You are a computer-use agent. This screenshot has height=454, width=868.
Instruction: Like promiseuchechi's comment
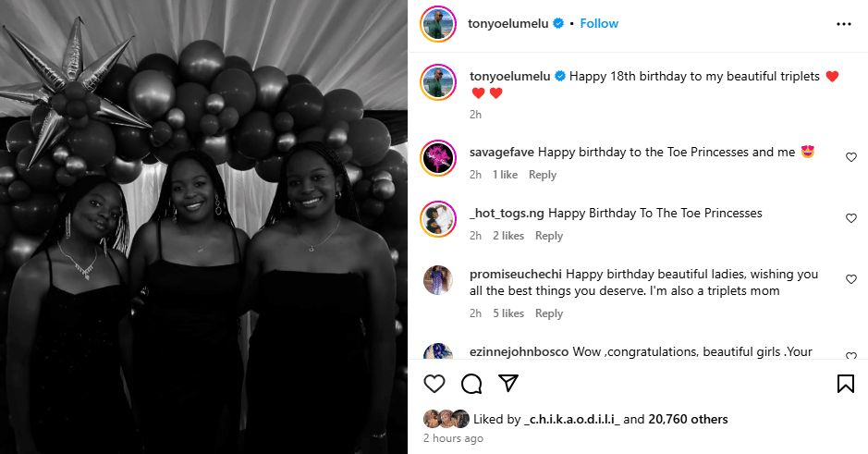851,279
